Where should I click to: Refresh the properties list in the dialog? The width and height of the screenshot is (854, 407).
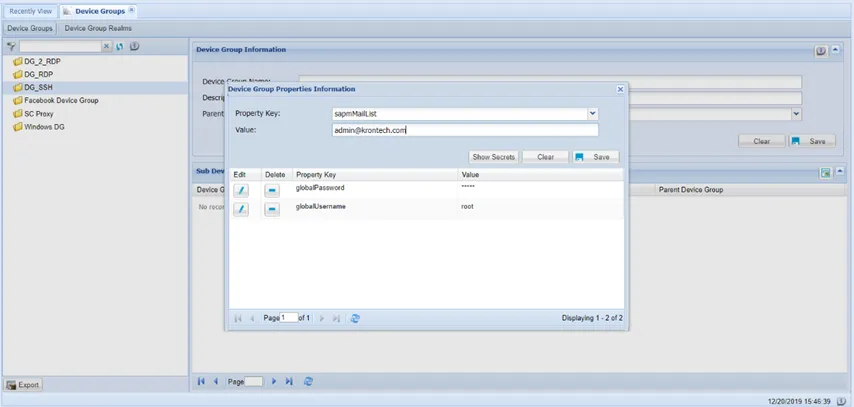[x=355, y=318]
